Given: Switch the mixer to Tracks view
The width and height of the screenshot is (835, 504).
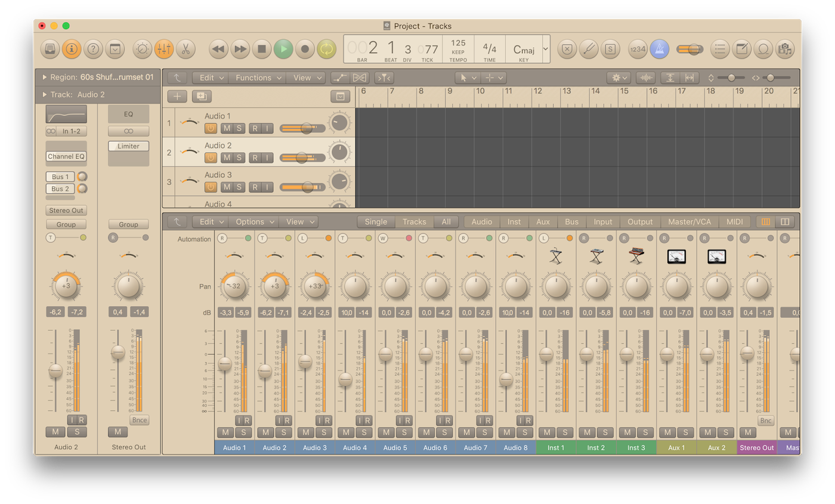Looking at the screenshot, I should 414,222.
